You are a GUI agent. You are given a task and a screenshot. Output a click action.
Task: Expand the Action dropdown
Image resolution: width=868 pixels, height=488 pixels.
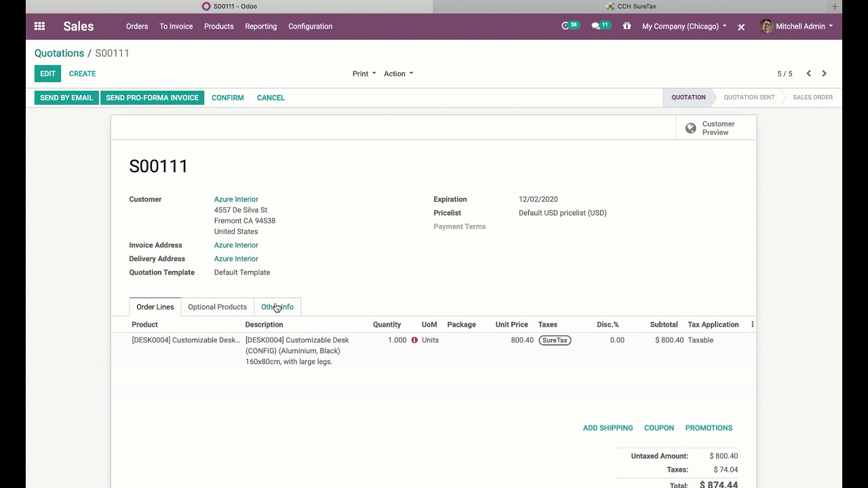click(x=398, y=74)
